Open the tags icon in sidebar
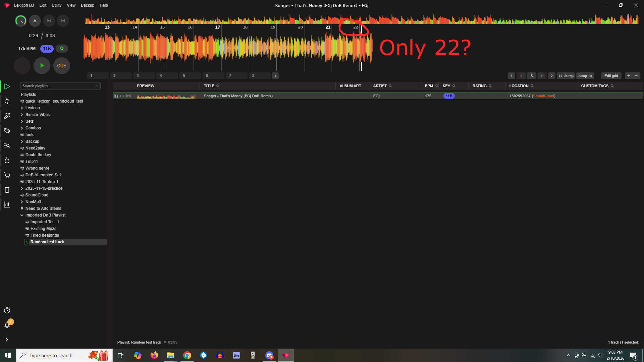The image size is (644, 362). click(7, 131)
